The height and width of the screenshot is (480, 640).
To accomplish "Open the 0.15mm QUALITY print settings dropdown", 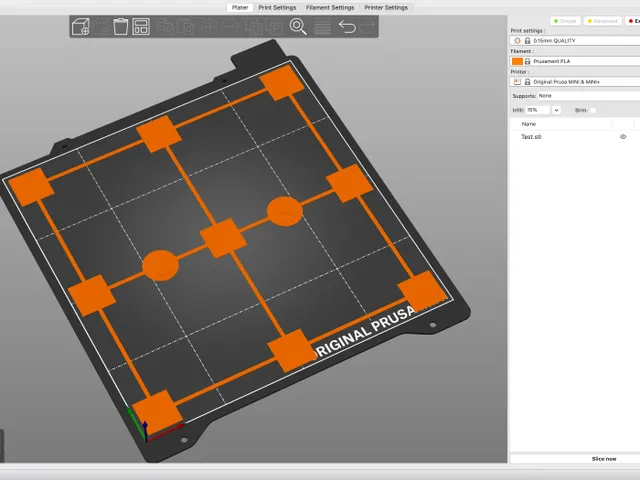I will point(575,41).
